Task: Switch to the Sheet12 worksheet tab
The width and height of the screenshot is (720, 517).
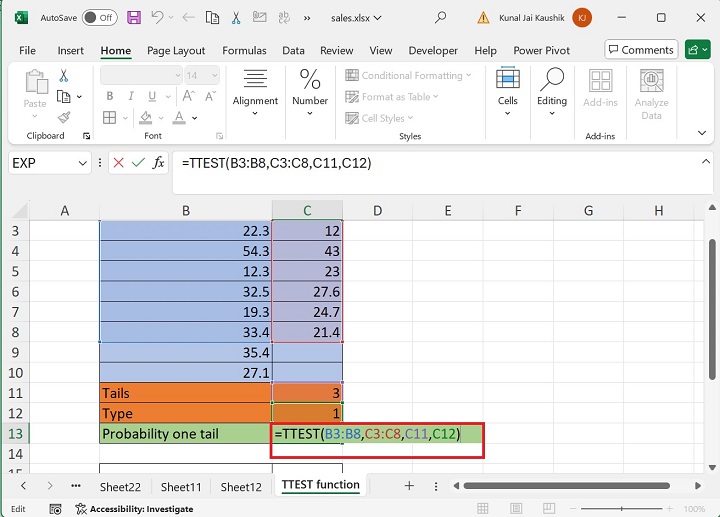Action: pyautogui.click(x=240, y=486)
